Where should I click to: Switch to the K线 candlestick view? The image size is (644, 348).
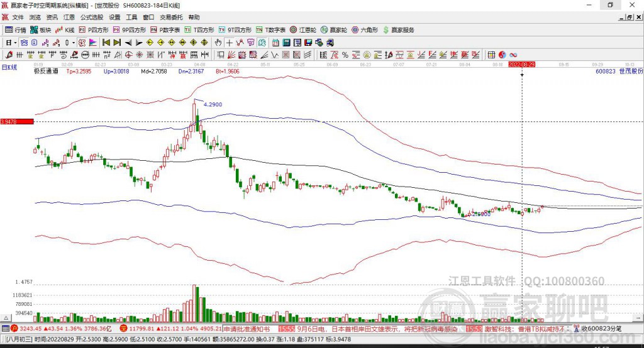click(65, 30)
